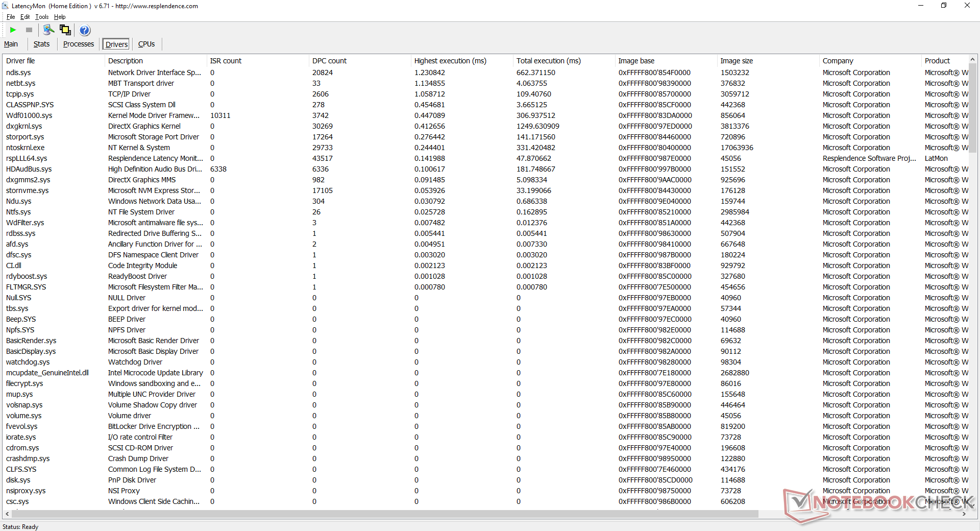980x531 pixels.
Task: Open the Edit menu
Action: (x=25, y=17)
